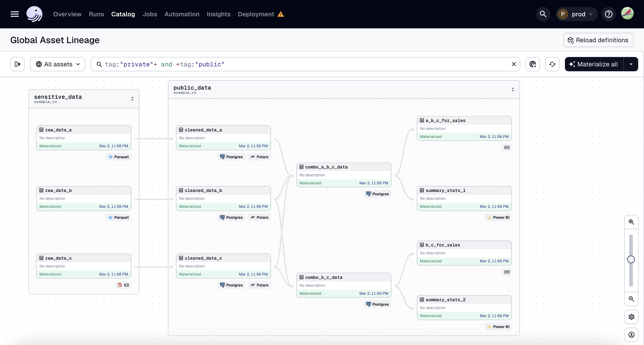
Task: Clear the asset tag search filter
Action: click(514, 64)
